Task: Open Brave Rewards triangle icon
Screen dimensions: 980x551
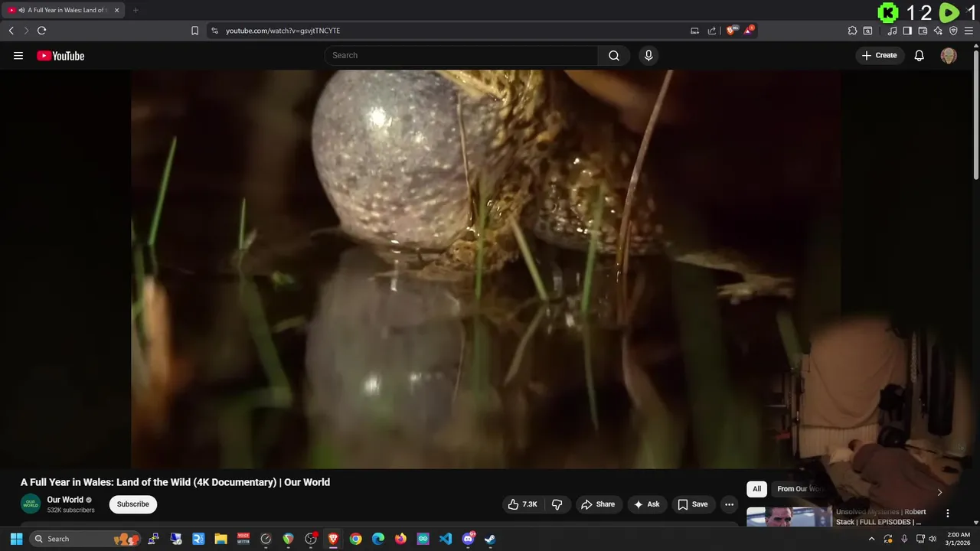Action: click(x=750, y=31)
